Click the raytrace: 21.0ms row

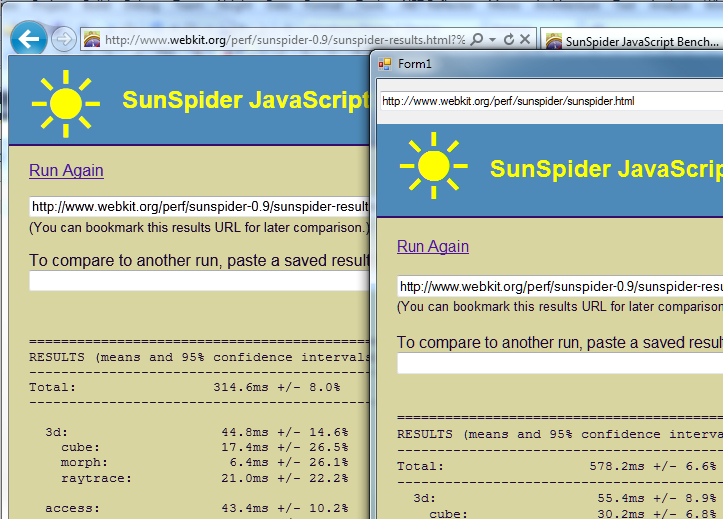[204, 478]
